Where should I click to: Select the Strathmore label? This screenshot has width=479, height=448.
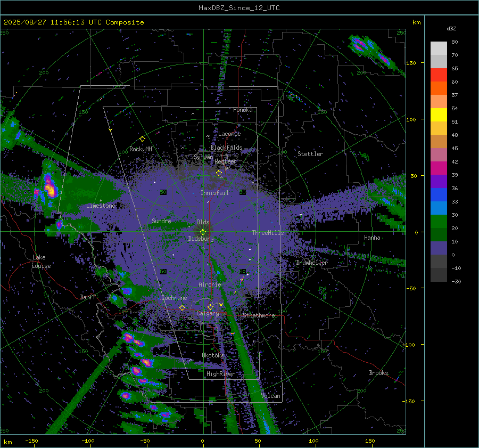pyautogui.click(x=259, y=315)
